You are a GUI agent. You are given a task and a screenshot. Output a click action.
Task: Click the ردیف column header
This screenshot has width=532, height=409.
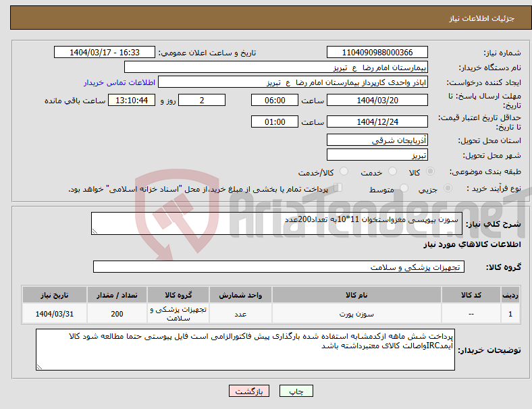pyautogui.click(x=510, y=295)
